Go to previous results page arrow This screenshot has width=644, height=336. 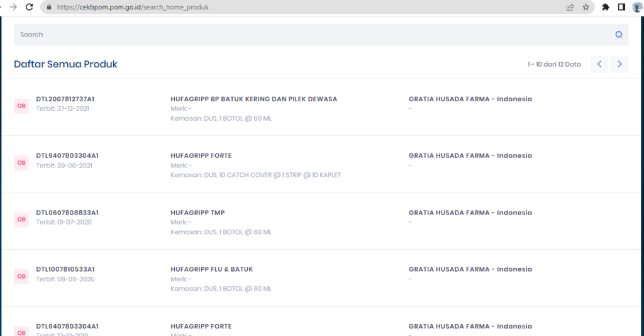click(x=599, y=64)
